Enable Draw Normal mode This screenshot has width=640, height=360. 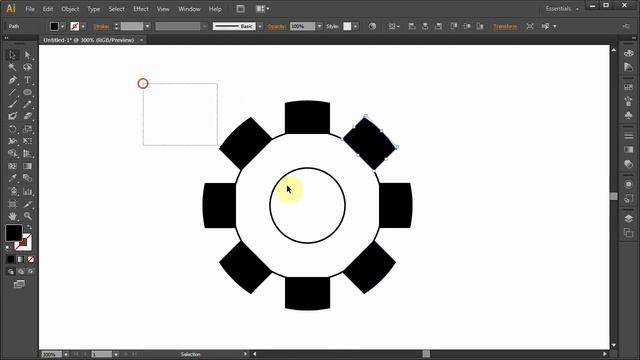pyautogui.click(x=11, y=271)
